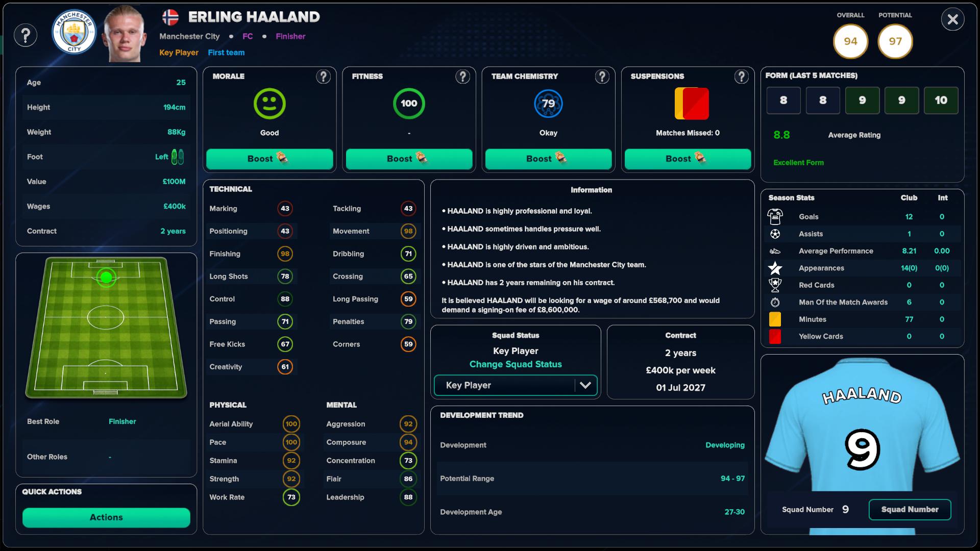980x551 pixels.
Task: Open the Key Player squad status dropdown
Action: (x=516, y=385)
